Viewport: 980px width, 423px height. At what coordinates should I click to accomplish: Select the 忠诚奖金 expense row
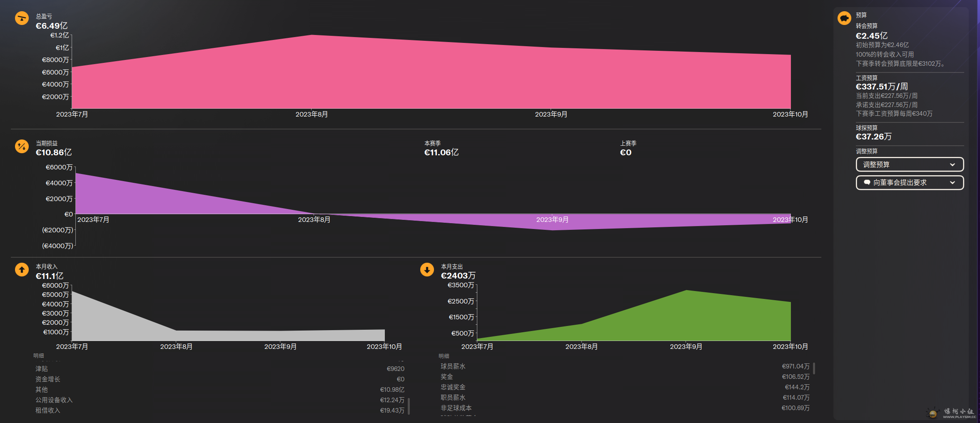click(625, 387)
